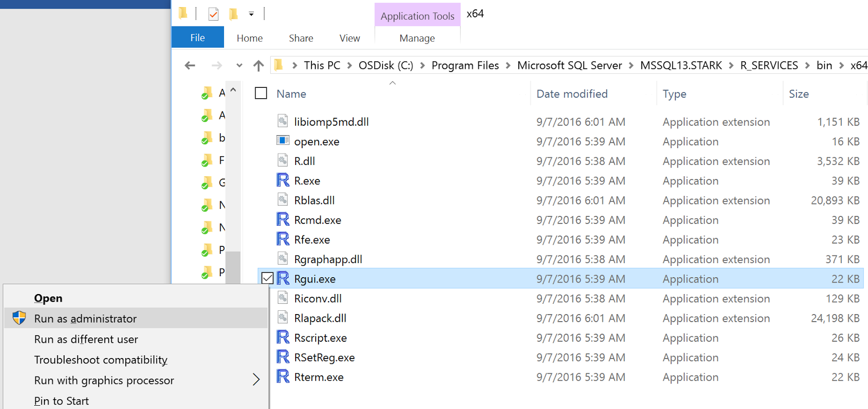Click the shield icon beside Run as administrator
This screenshot has height=409, width=868.
pyautogui.click(x=19, y=318)
